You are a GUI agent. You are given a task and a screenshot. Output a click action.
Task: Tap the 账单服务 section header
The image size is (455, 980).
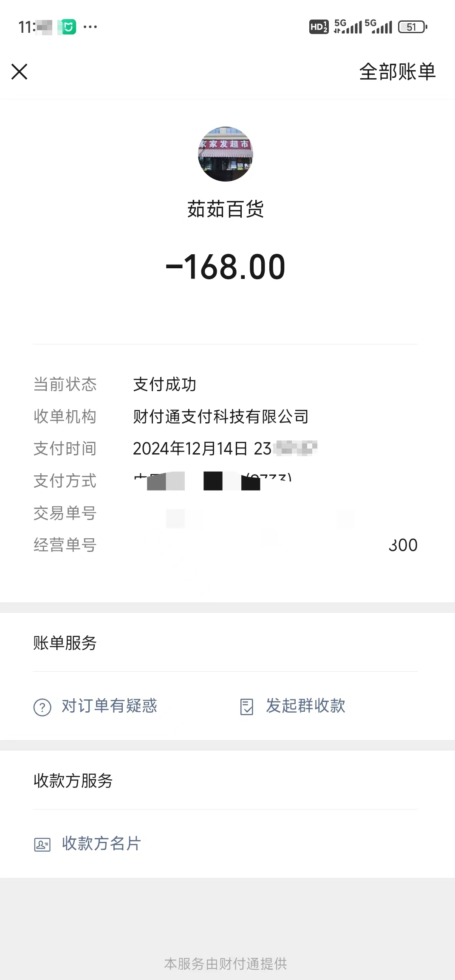[x=65, y=643]
